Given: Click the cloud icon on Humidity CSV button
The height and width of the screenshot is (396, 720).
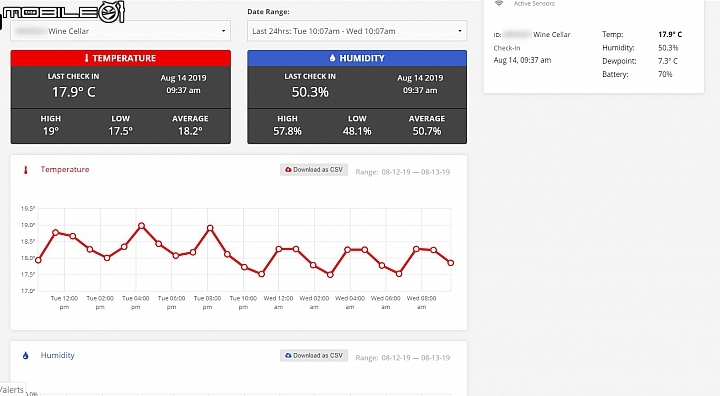Looking at the screenshot, I should 288,356.
